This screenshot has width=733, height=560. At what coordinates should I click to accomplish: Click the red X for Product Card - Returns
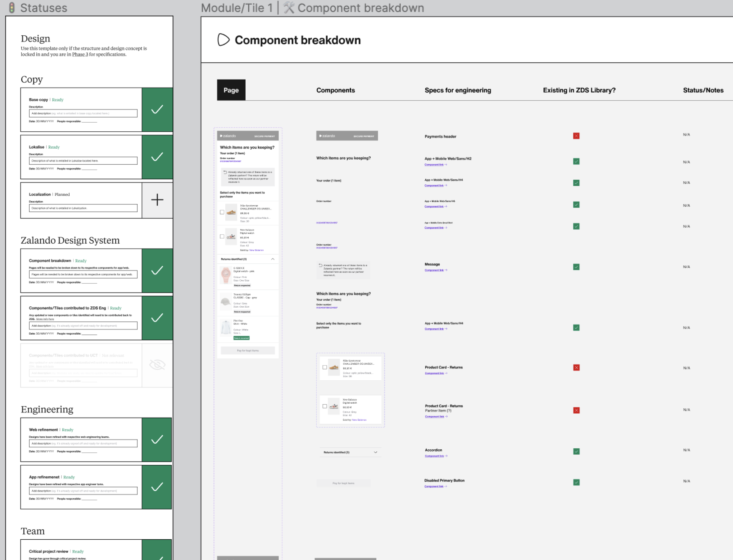(576, 368)
